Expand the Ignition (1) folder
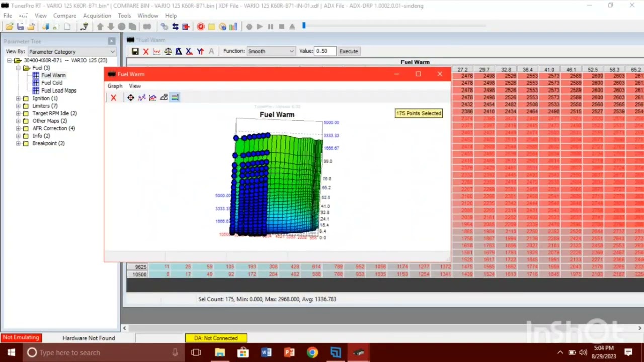This screenshot has width=644, height=362. (18, 99)
